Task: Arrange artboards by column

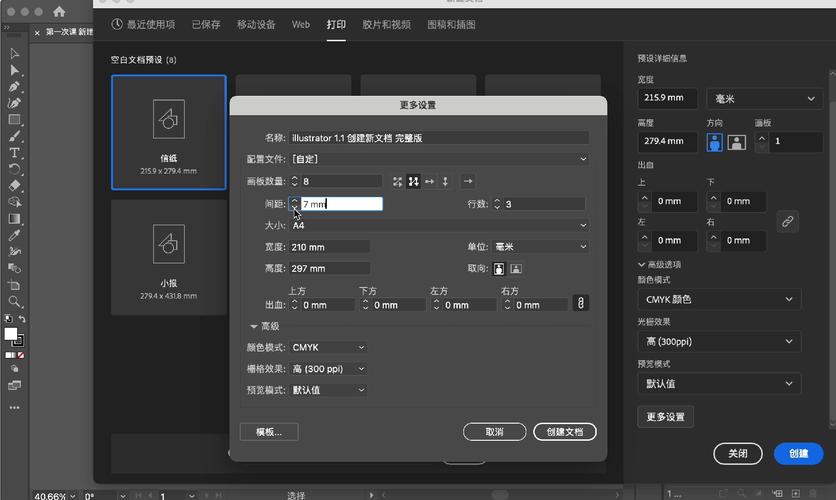Action: (445, 182)
